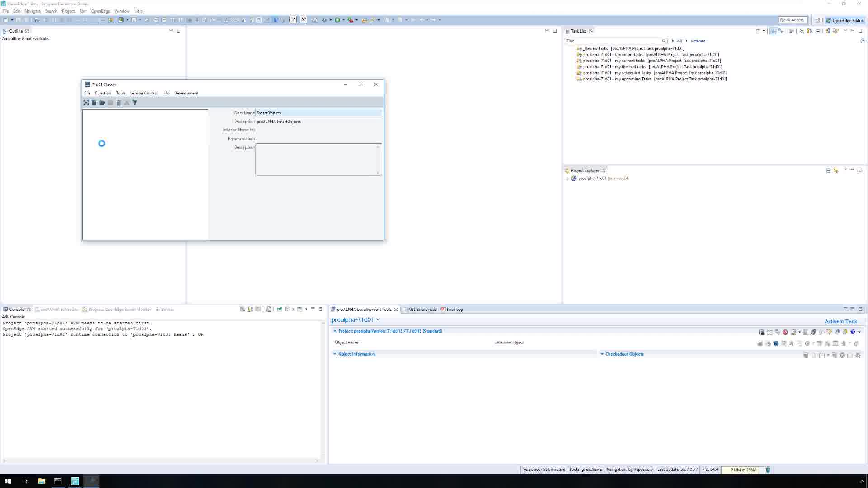
Task: Click the Class Name field containing SmartObjects
Action: (x=319, y=113)
